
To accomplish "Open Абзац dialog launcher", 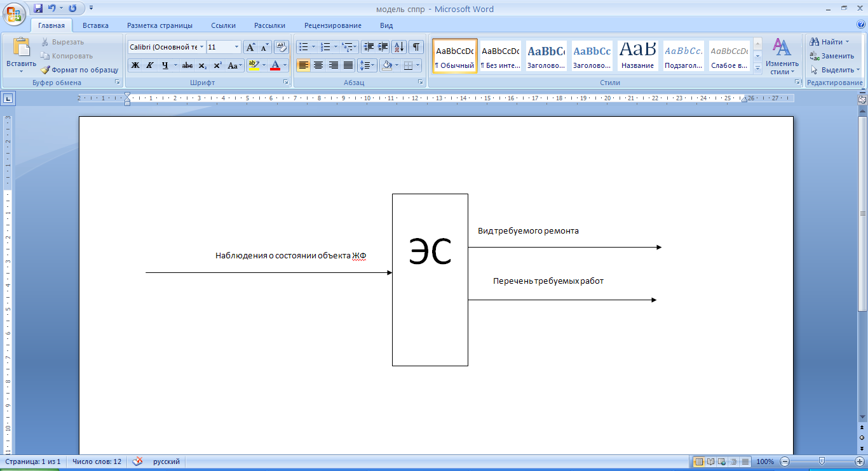I will 421,83.
